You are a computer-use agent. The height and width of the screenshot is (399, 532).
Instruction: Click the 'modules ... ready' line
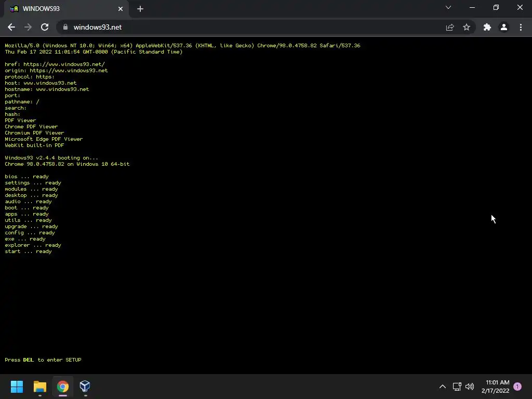[x=31, y=189]
